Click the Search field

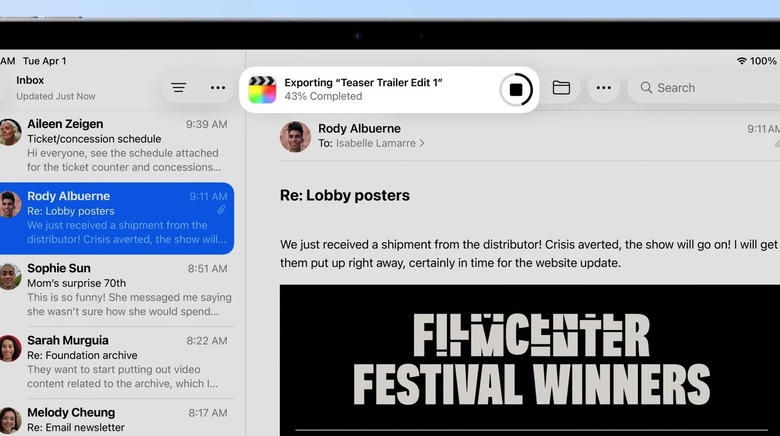tap(706, 88)
